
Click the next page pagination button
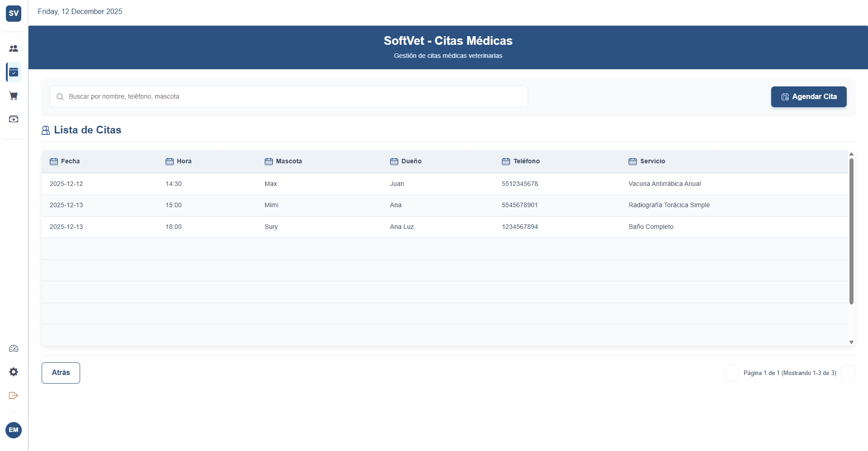point(849,373)
